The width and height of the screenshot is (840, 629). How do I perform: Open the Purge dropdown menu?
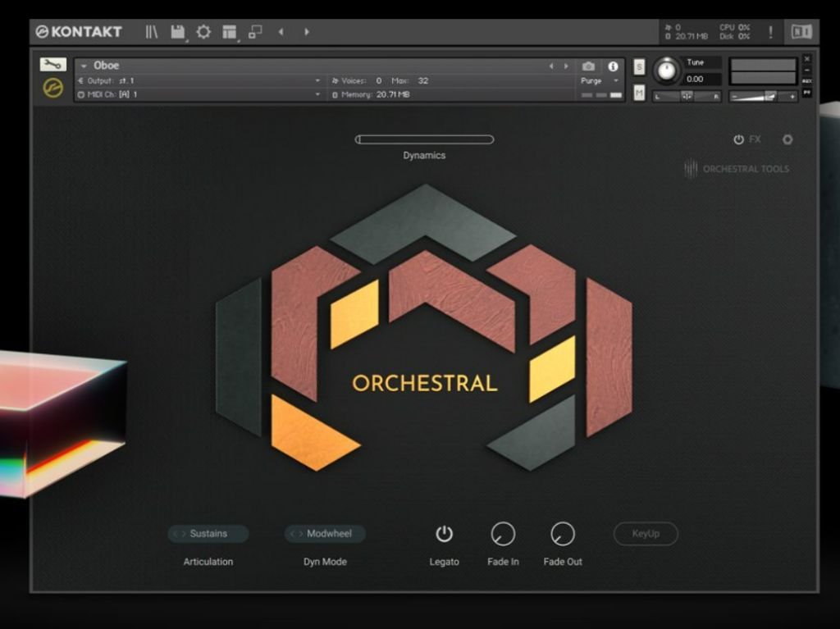pos(600,80)
